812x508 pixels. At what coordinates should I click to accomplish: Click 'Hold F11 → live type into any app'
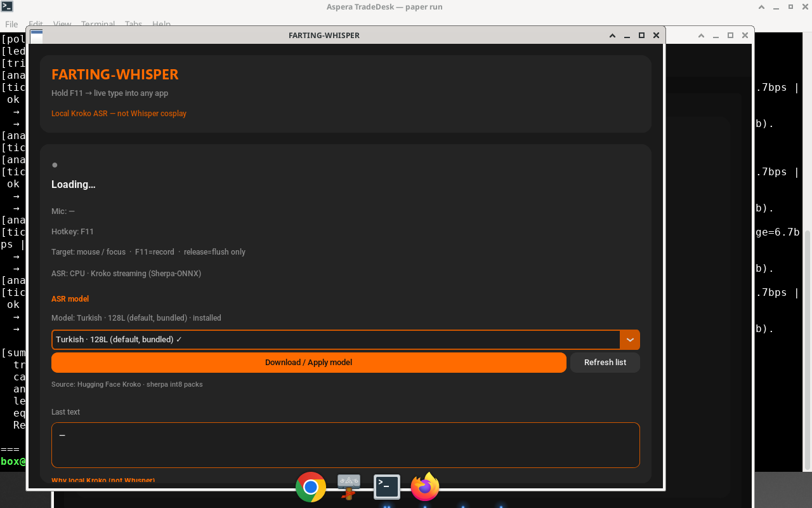(x=110, y=93)
